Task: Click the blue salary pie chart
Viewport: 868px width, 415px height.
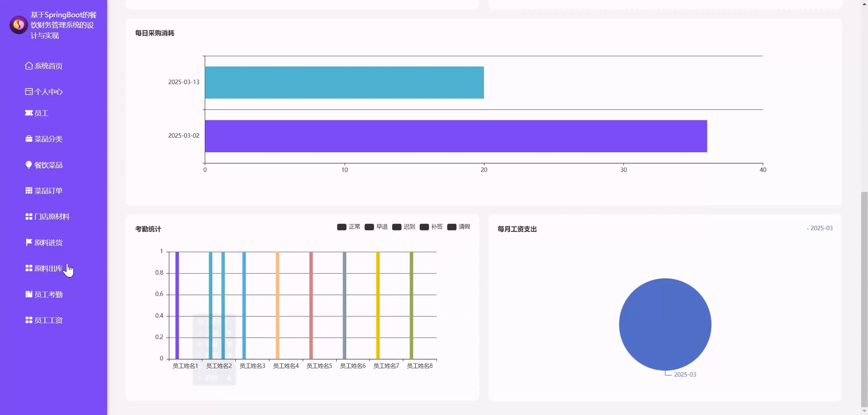Action: coord(665,324)
